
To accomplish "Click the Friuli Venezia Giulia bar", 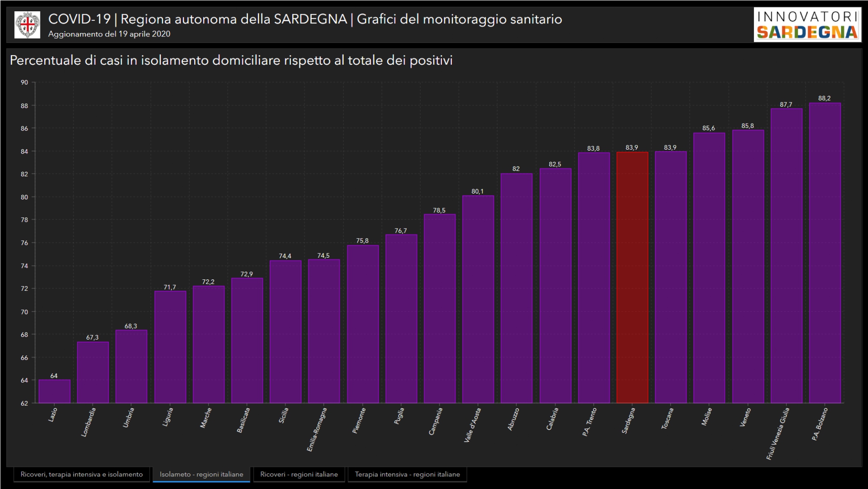I will tap(786, 256).
